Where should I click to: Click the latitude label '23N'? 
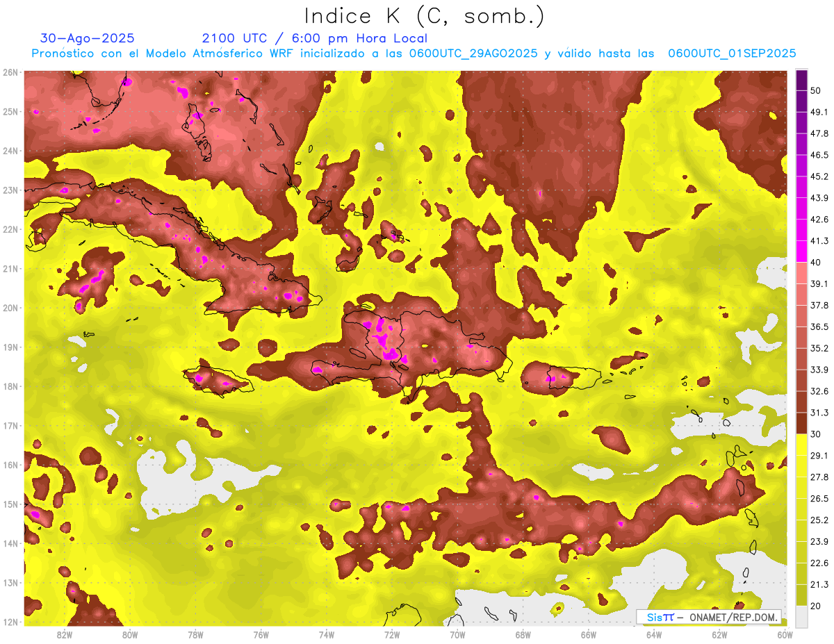[10, 190]
